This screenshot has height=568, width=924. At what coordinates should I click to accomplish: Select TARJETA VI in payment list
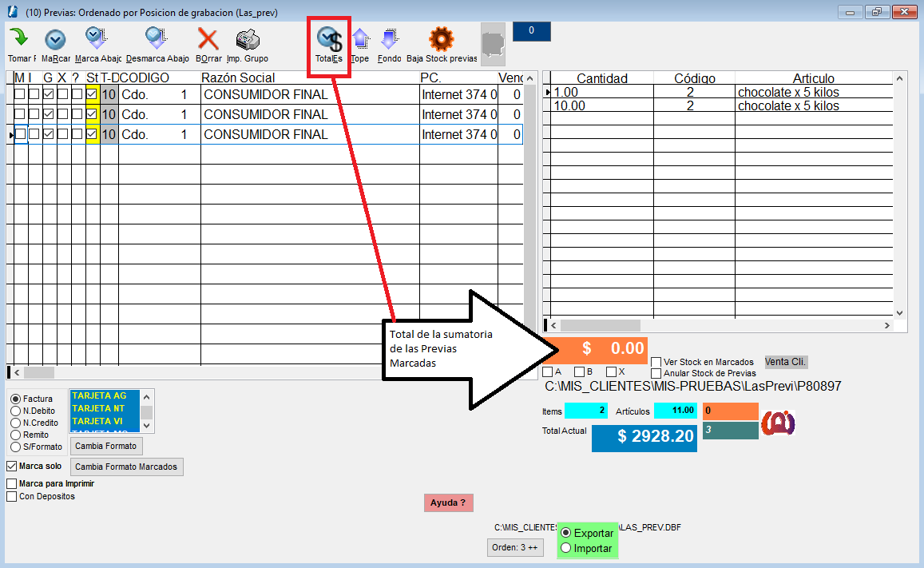pos(105,421)
